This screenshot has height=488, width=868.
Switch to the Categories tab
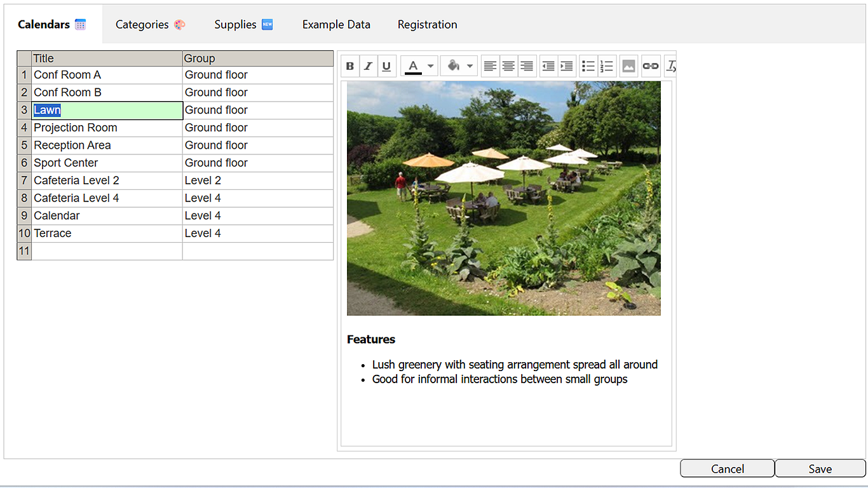pyautogui.click(x=151, y=24)
